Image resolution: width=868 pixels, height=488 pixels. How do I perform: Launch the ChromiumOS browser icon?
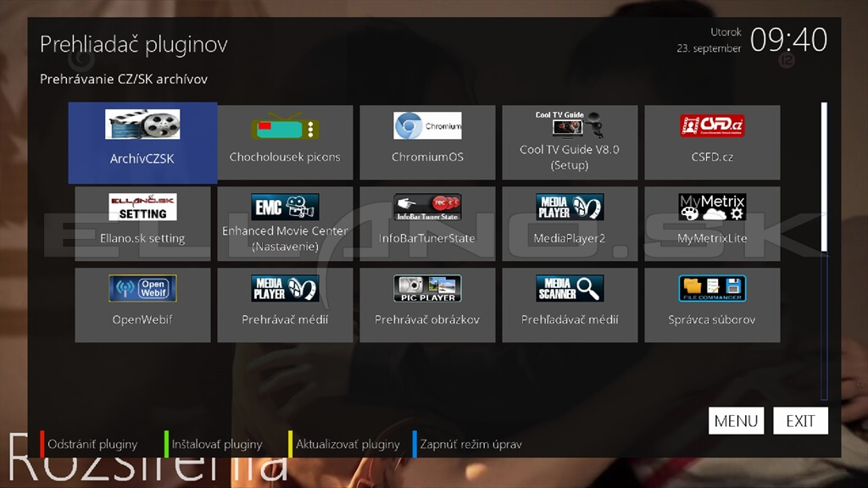(x=427, y=125)
